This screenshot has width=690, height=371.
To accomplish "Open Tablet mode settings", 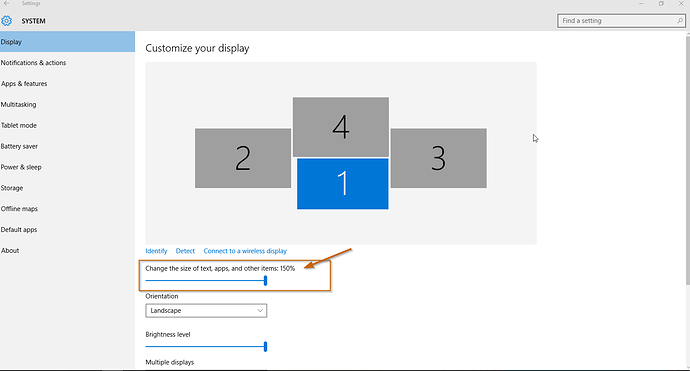I will pyautogui.click(x=67, y=125).
